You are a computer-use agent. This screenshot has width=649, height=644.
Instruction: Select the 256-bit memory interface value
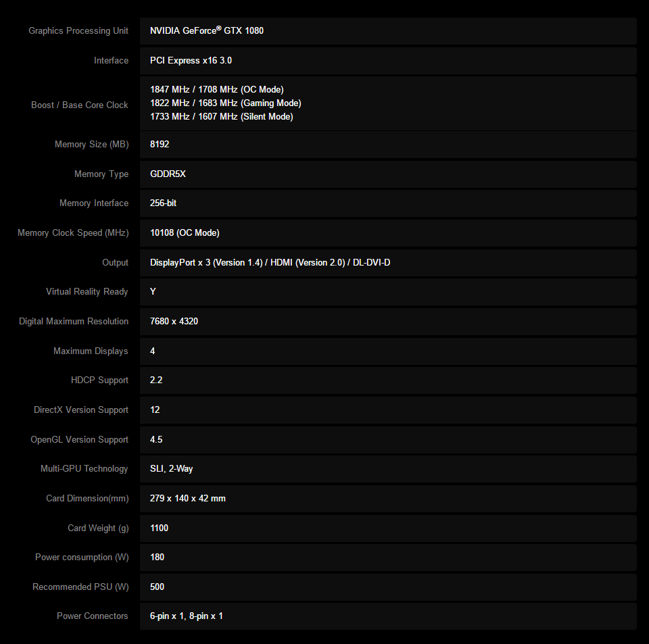click(x=163, y=203)
